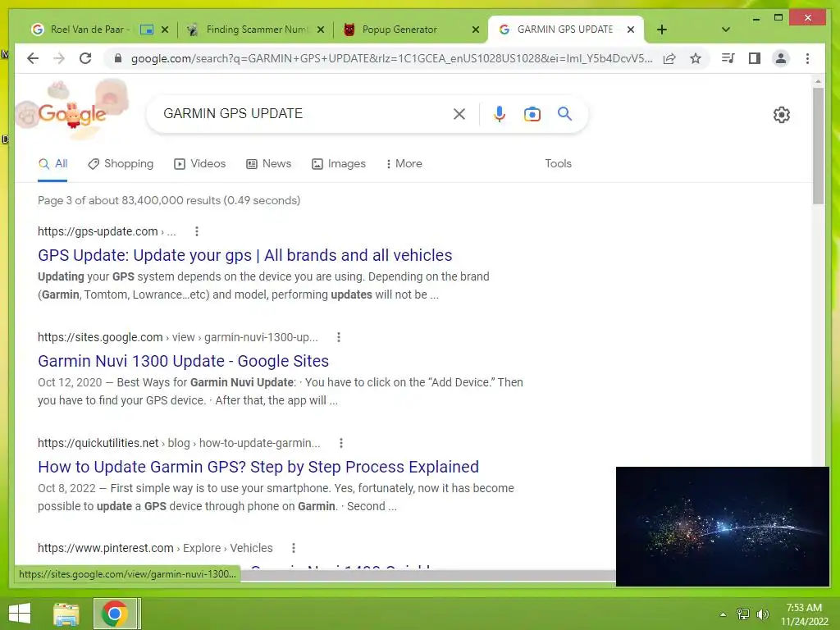
Task: Click the pinterest.com URL breadcrumb
Action: tap(155, 548)
